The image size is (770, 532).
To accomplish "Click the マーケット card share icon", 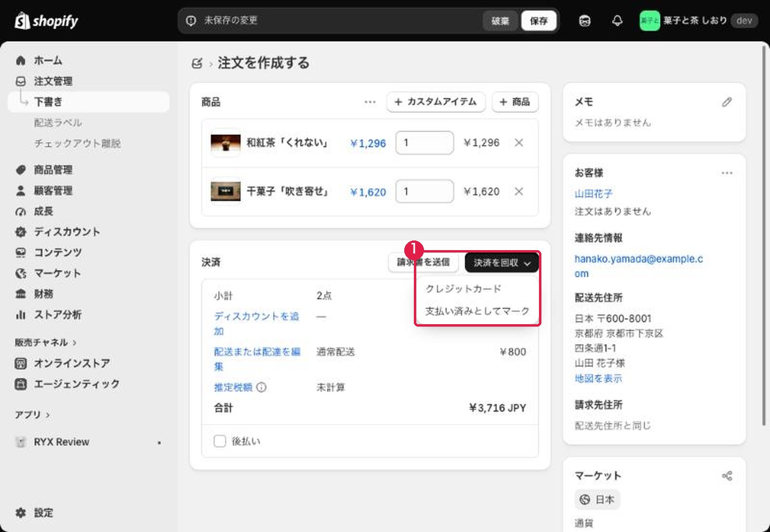I will click(727, 476).
